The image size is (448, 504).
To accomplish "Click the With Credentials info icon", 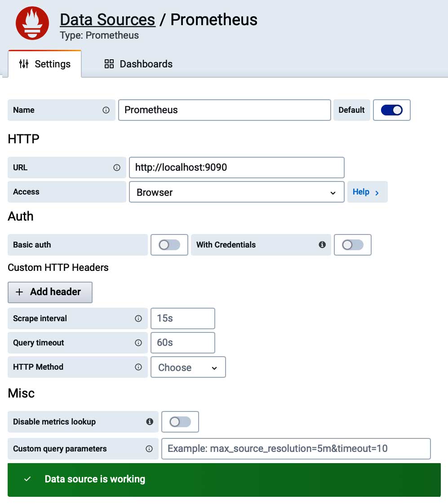I will 322,245.
